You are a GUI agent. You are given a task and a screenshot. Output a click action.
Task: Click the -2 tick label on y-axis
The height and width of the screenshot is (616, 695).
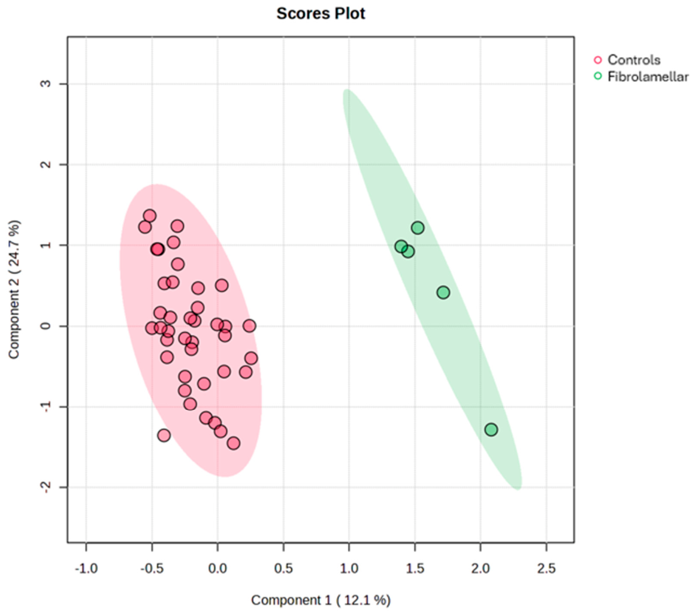[46, 488]
